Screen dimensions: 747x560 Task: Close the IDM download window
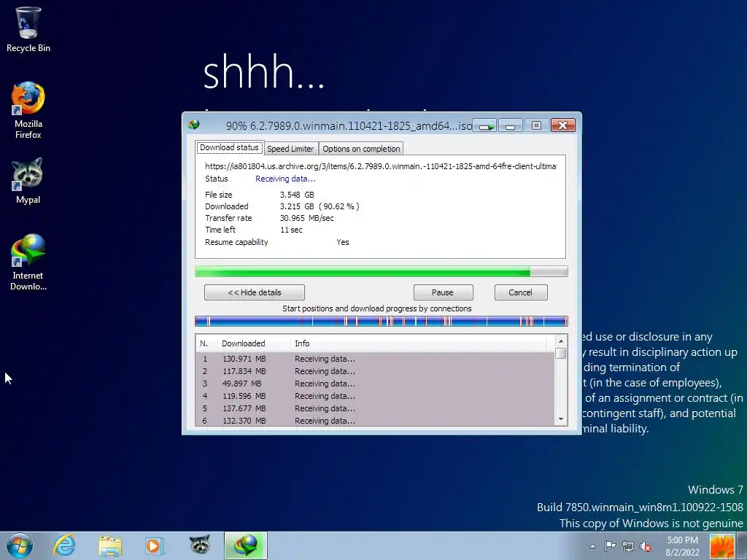(x=562, y=125)
